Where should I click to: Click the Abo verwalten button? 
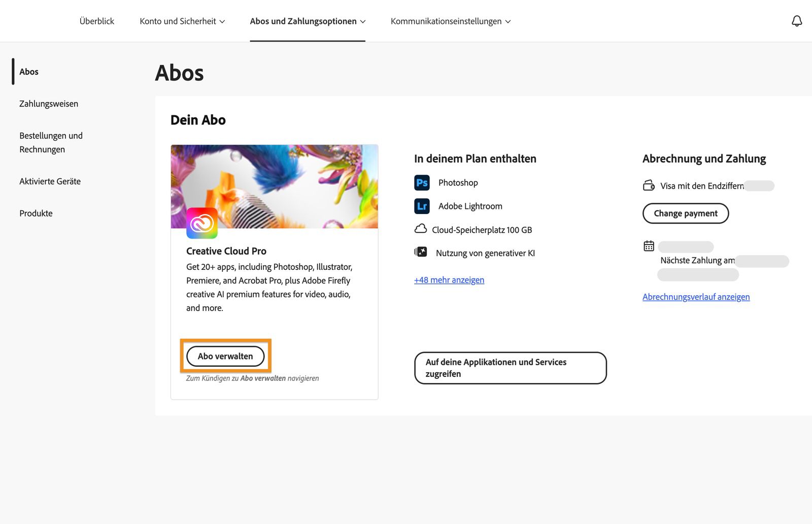click(225, 356)
